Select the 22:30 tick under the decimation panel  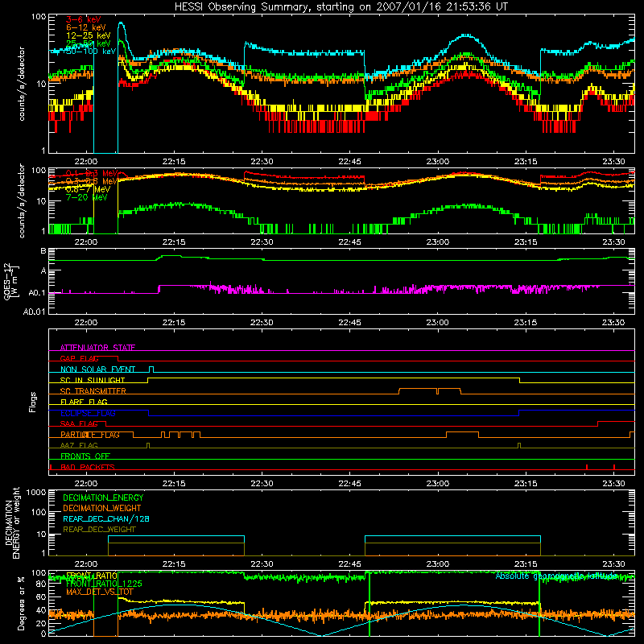click(x=262, y=564)
